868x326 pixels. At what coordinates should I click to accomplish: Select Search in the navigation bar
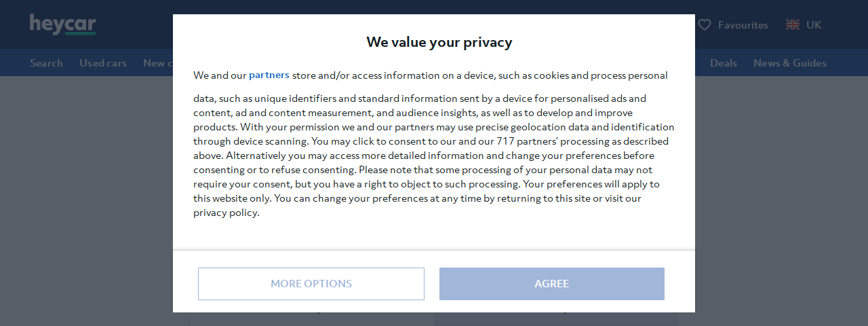coord(46,63)
